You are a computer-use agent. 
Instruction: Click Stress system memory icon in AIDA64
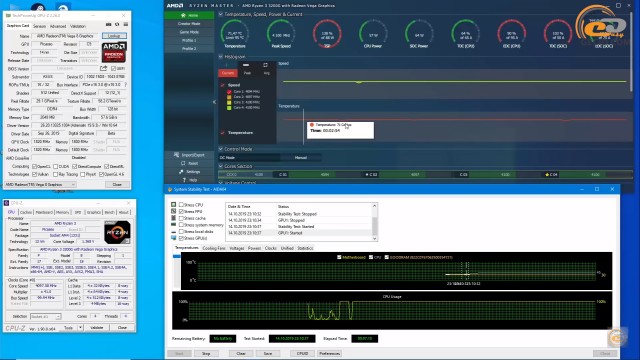point(174,225)
